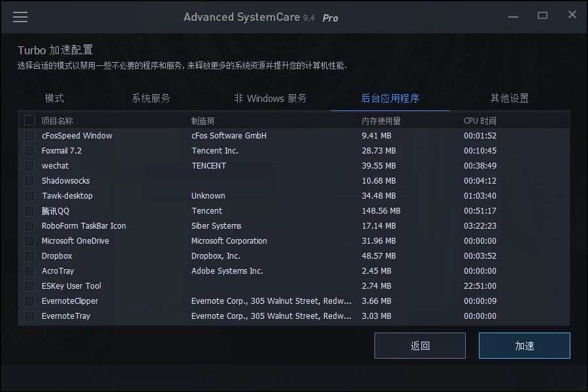This screenshot has width=588, height=392.
Task: Click the Microsoft OneDrive entry name
Action: coord(75,241)
